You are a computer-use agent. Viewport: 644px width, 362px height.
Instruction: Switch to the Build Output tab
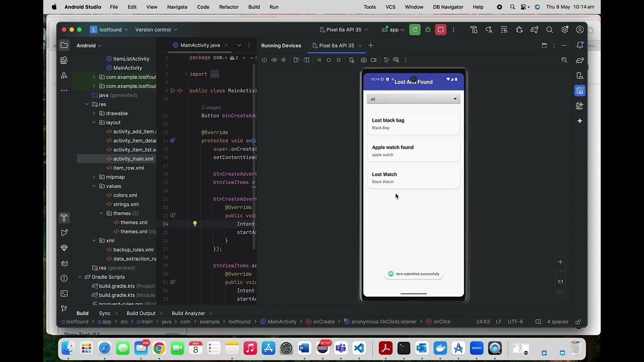coord(141,313)
